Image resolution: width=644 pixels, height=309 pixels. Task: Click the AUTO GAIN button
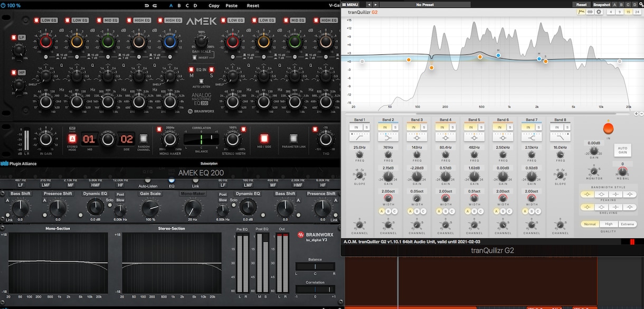622,150
